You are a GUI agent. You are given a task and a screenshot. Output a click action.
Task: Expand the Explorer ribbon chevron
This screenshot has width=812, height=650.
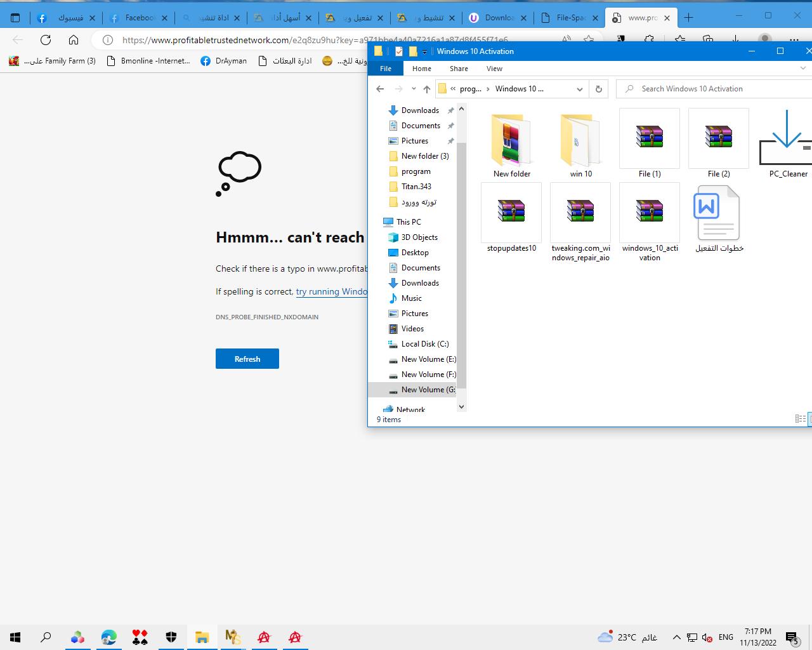coord(802,69)
